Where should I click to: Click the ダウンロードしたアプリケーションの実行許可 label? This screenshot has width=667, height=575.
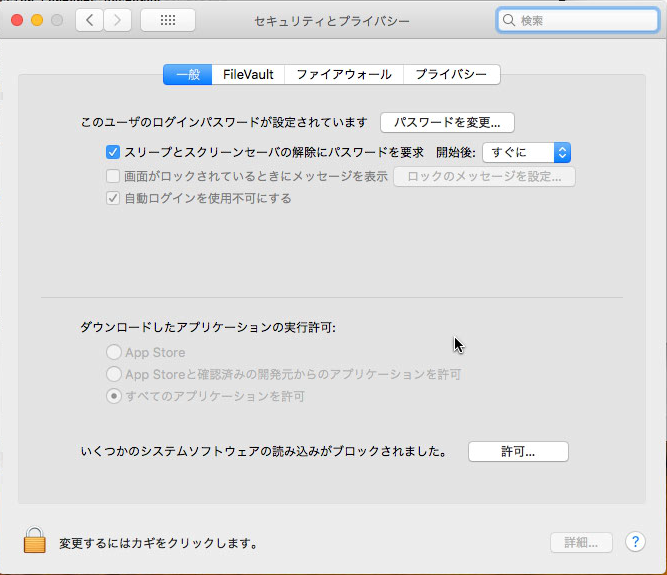coord(208,327)
